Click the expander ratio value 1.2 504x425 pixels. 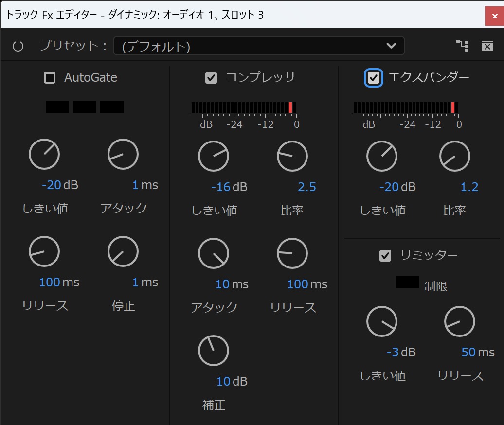(x=469, y=187)
